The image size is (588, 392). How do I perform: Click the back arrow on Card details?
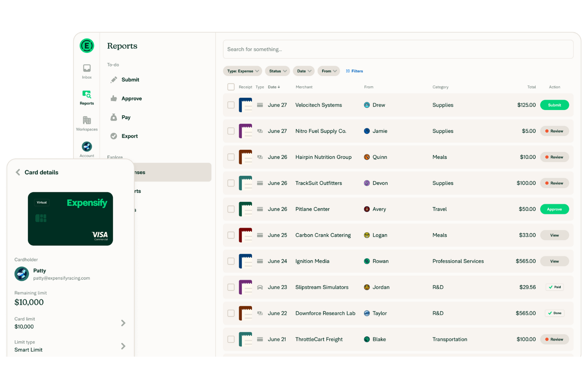pyautogui.click(x=17, y=172)
